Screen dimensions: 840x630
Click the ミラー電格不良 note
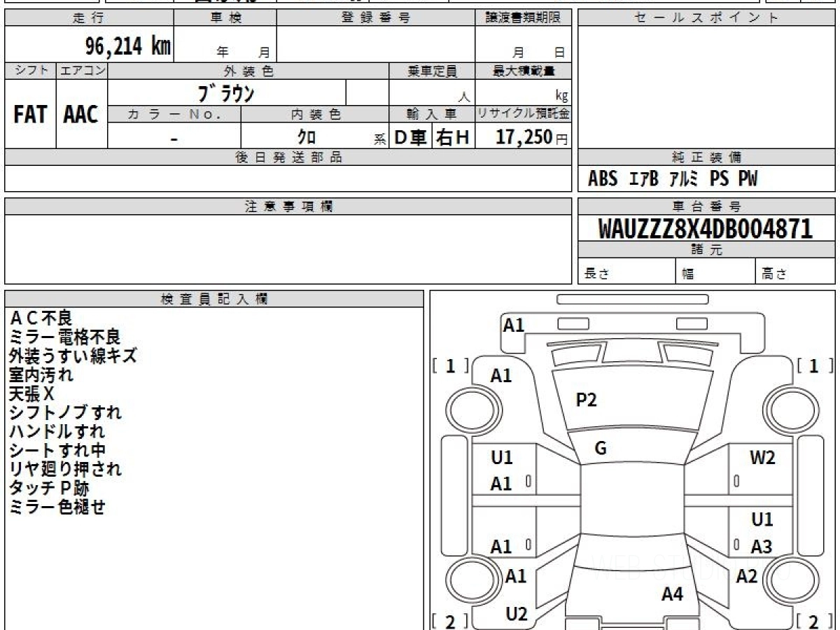64,338
